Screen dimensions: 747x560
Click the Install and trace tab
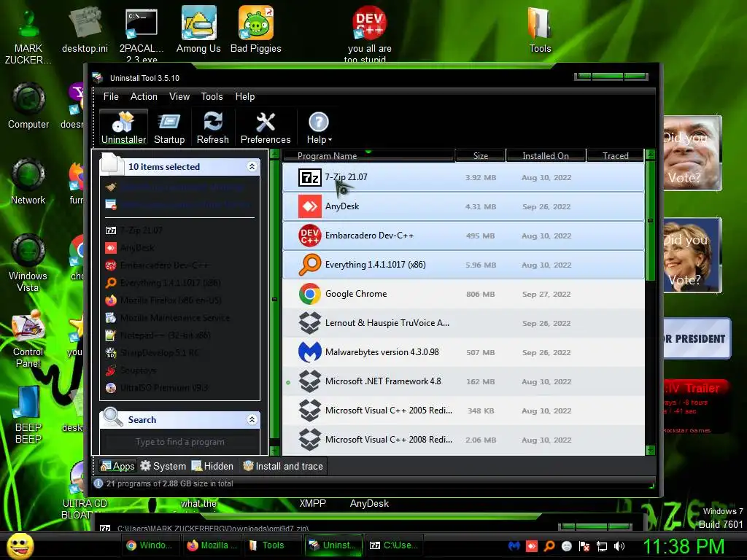coord(283,466)
